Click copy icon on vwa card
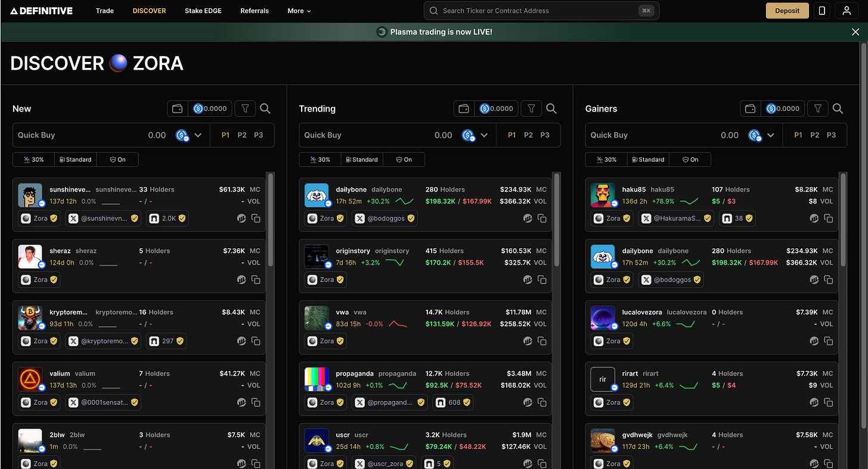The height and width of the screenshot is (469, 868). tap(542, 341)
